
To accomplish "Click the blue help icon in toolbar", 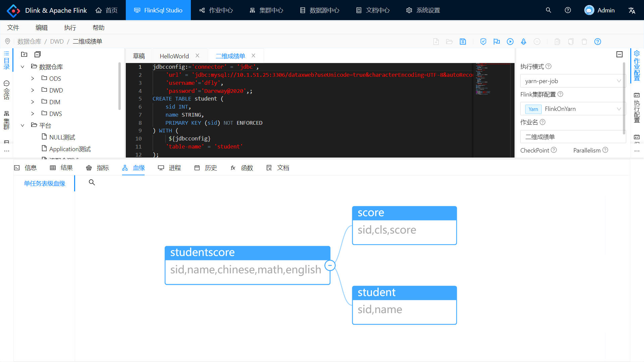I will pos(597,42).
